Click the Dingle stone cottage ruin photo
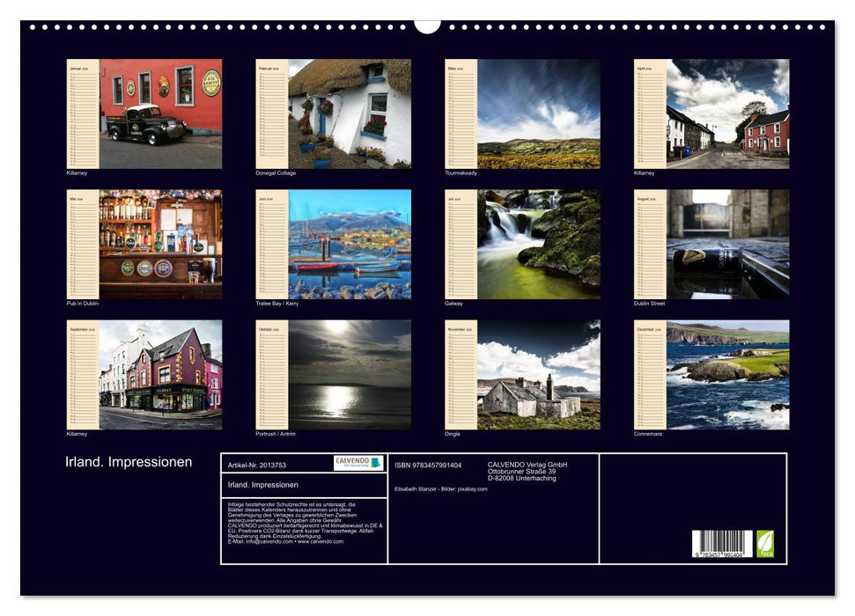The image size is (855, 616). (x=538, y=374)
